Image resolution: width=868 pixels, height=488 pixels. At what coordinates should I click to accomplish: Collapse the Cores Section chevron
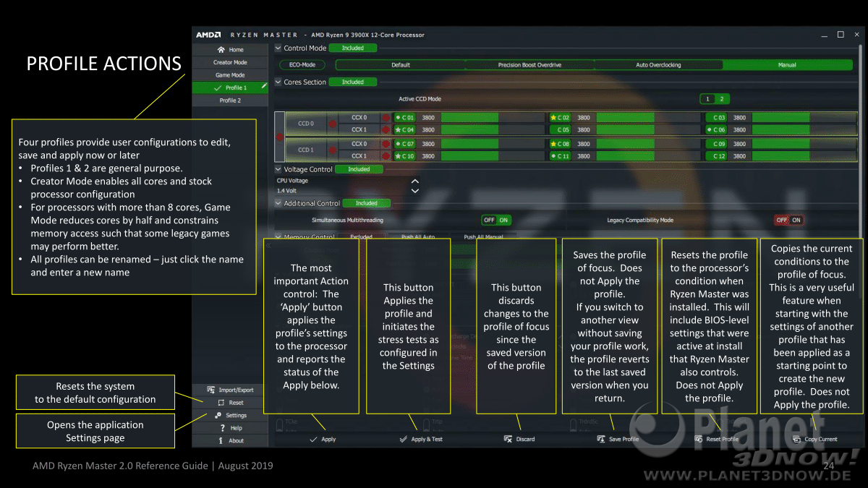point(278,82)
